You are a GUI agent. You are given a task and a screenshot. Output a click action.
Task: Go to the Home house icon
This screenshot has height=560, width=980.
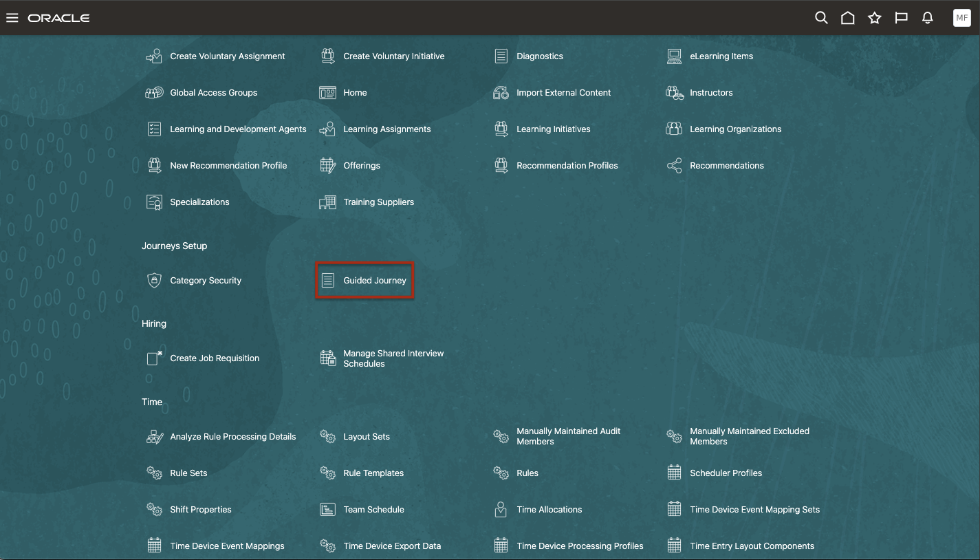tap(848, 18)
